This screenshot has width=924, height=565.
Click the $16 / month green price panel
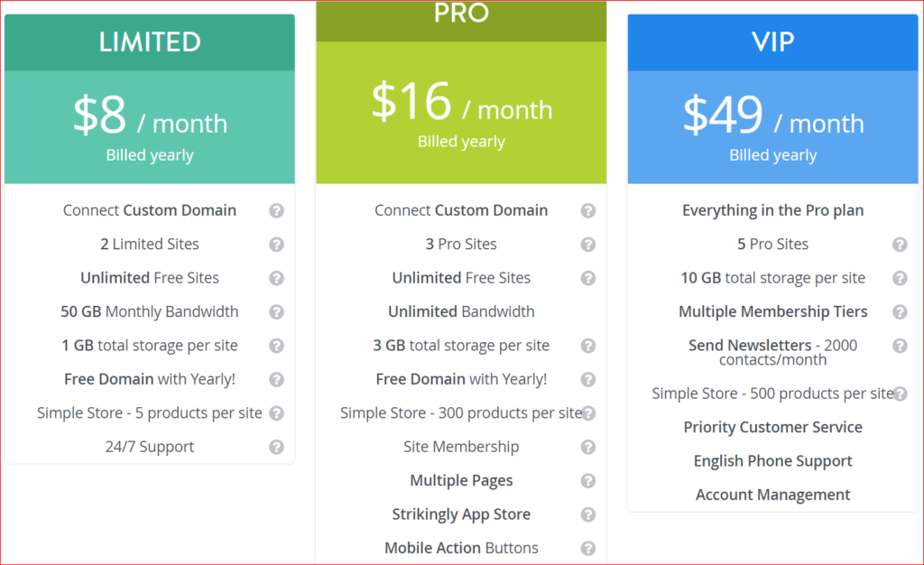point(461,113)
